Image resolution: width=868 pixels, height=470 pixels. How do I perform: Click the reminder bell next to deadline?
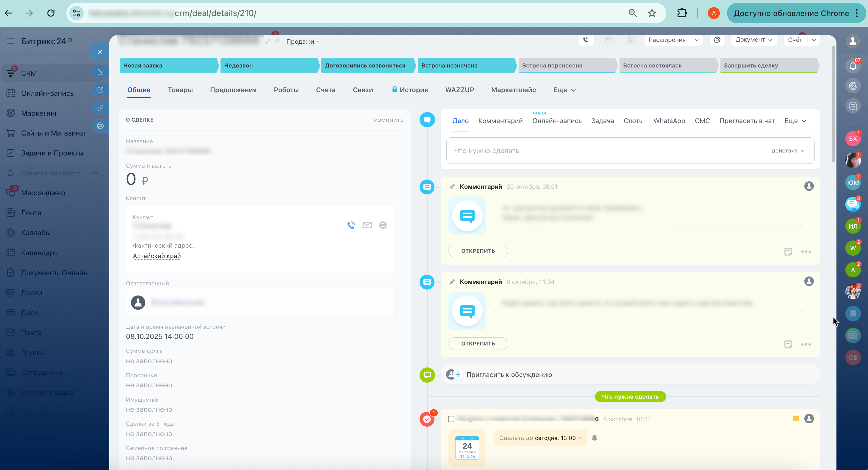pos(595,438)
